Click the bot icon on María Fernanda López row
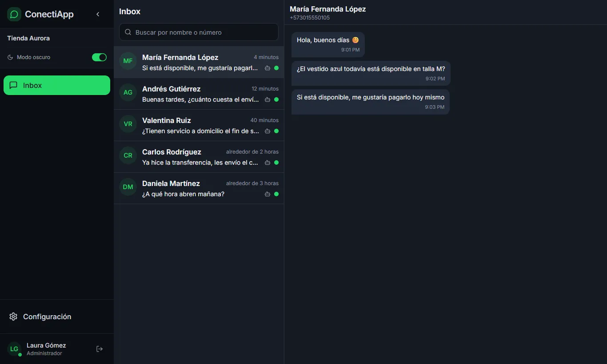This screenshot has height=364, width=607. [x=268, y=68]
